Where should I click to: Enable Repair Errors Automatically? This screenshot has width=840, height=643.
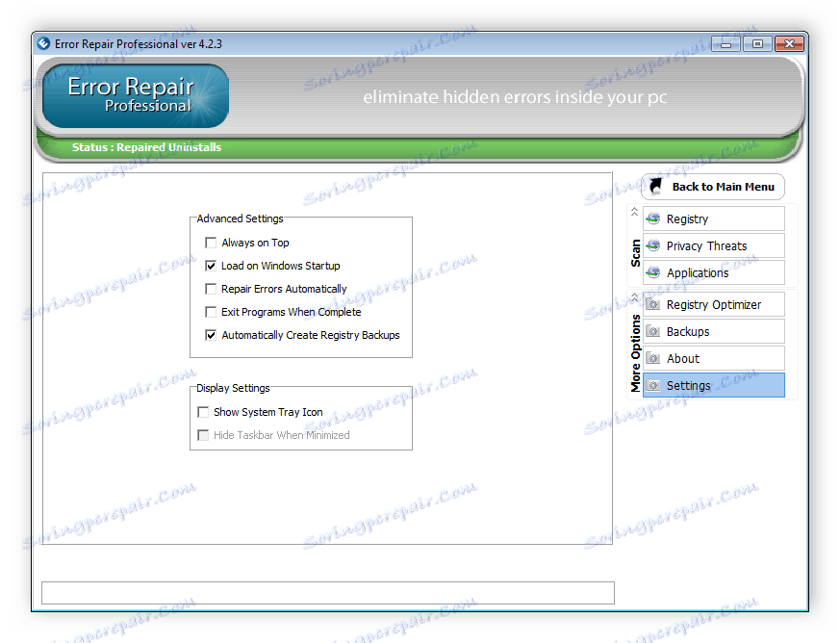211,289
